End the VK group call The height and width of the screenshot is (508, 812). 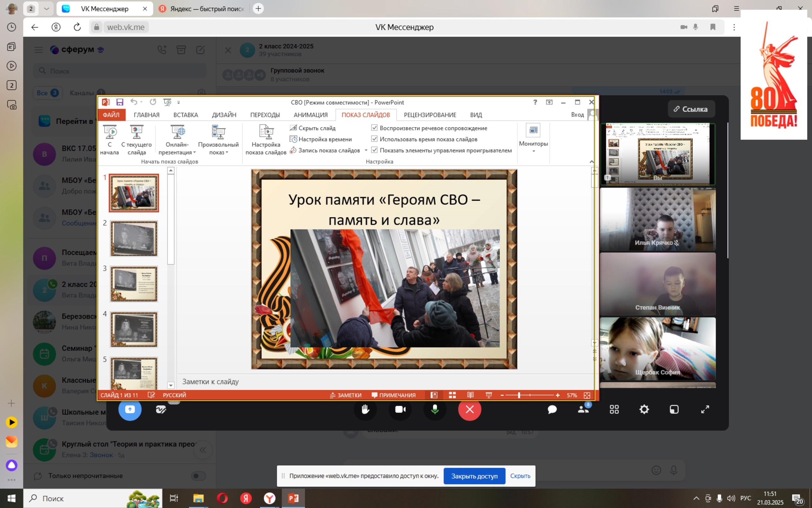pos(470,409)
